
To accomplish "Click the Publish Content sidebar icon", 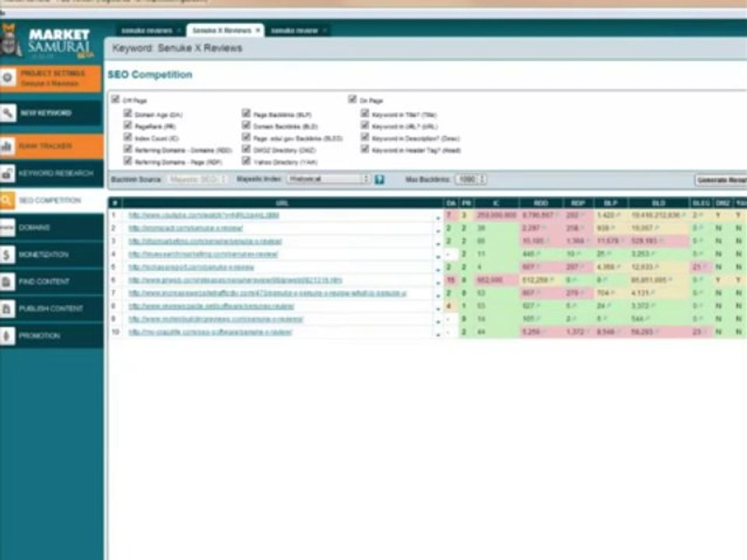I will point(7,309).
